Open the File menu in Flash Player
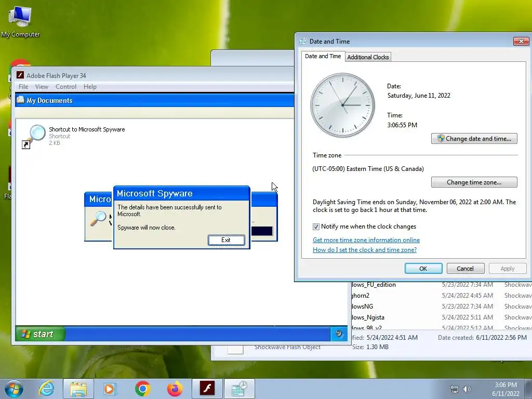 [23, 87]
